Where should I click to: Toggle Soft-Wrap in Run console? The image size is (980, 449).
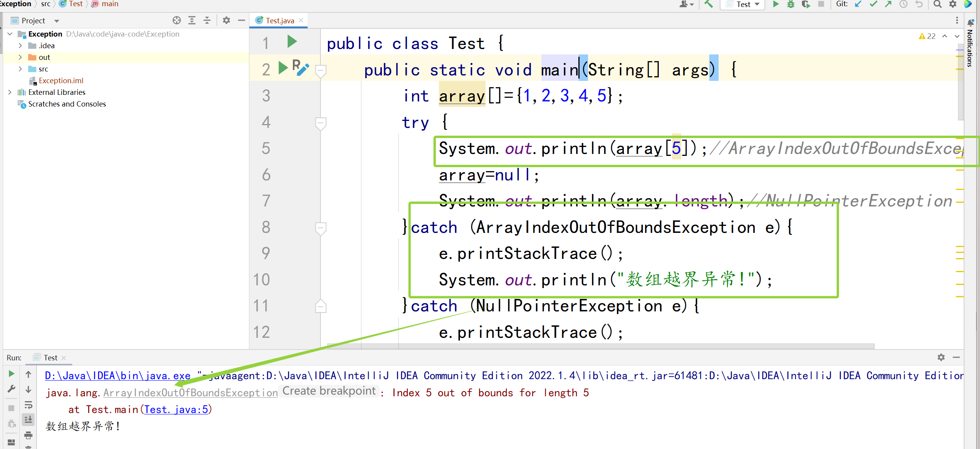[x=28, y=405]
